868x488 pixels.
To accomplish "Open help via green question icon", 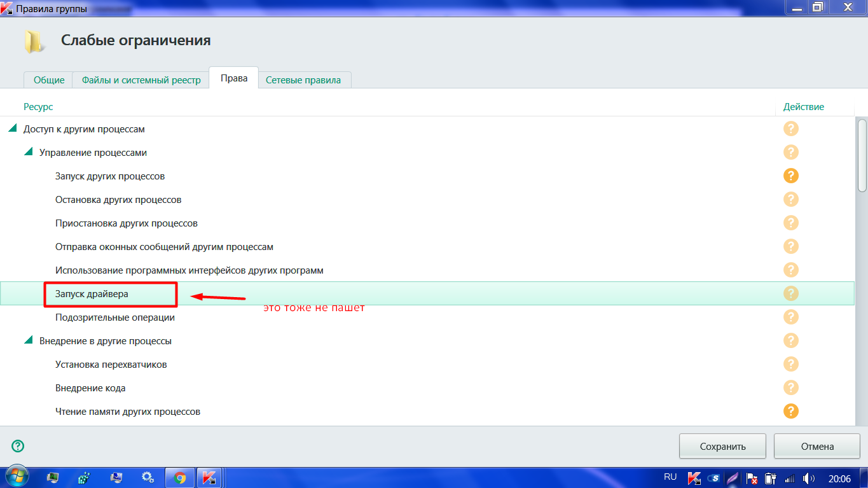I will point(18,446).
